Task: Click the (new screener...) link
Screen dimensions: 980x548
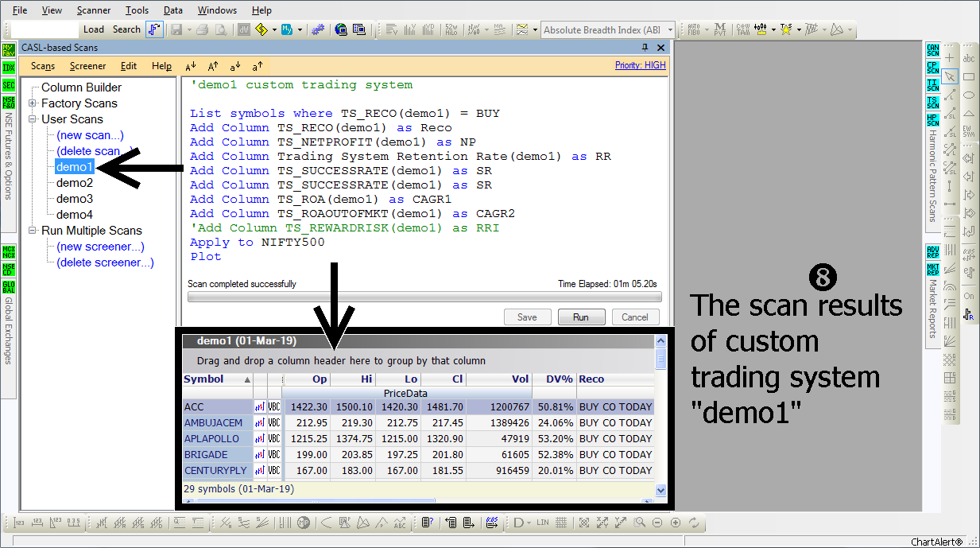Action: [x=100, y=247]
